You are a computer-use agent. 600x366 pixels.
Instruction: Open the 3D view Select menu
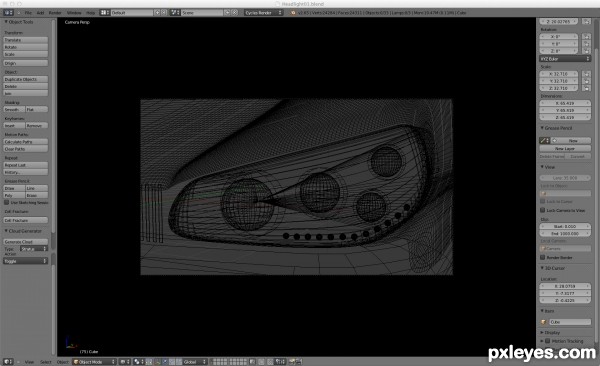point(46,361)
